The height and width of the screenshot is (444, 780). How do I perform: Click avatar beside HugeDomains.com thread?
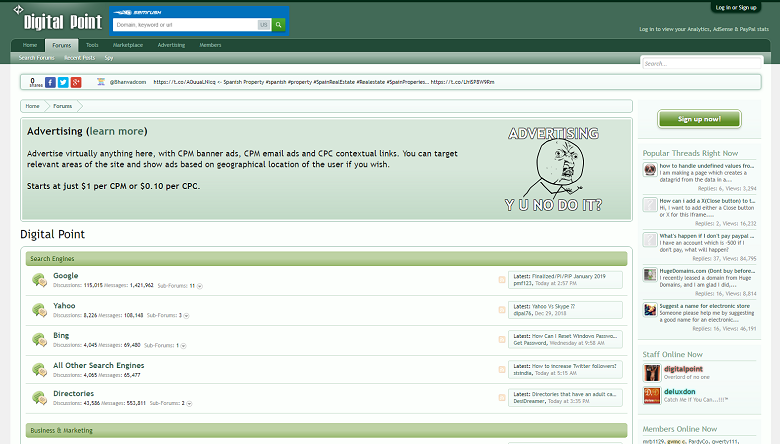[650, 275]
